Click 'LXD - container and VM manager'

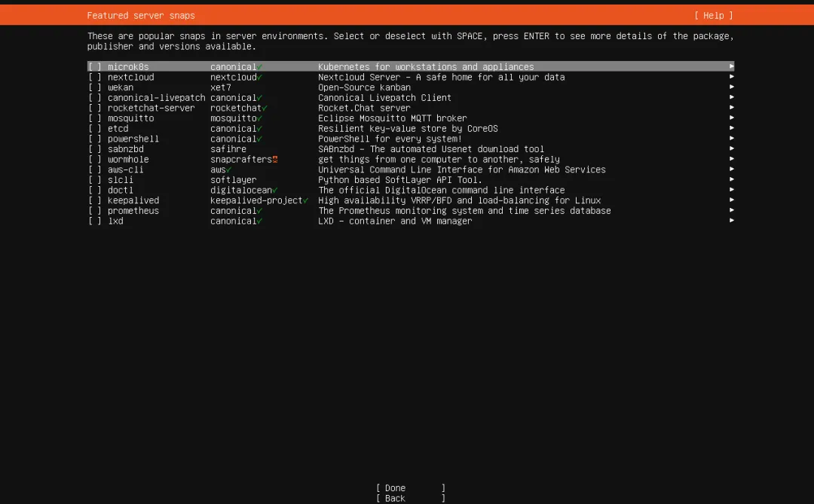pos(395,221)
